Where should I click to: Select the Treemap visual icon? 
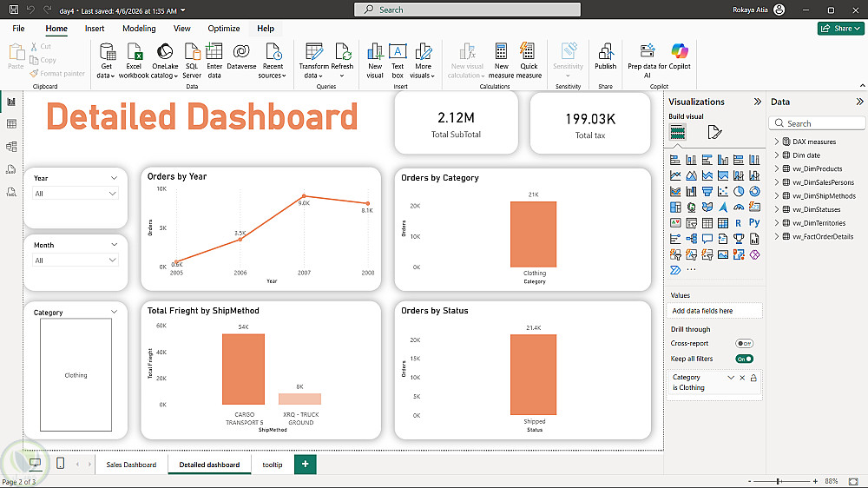(x=675, y=208)
